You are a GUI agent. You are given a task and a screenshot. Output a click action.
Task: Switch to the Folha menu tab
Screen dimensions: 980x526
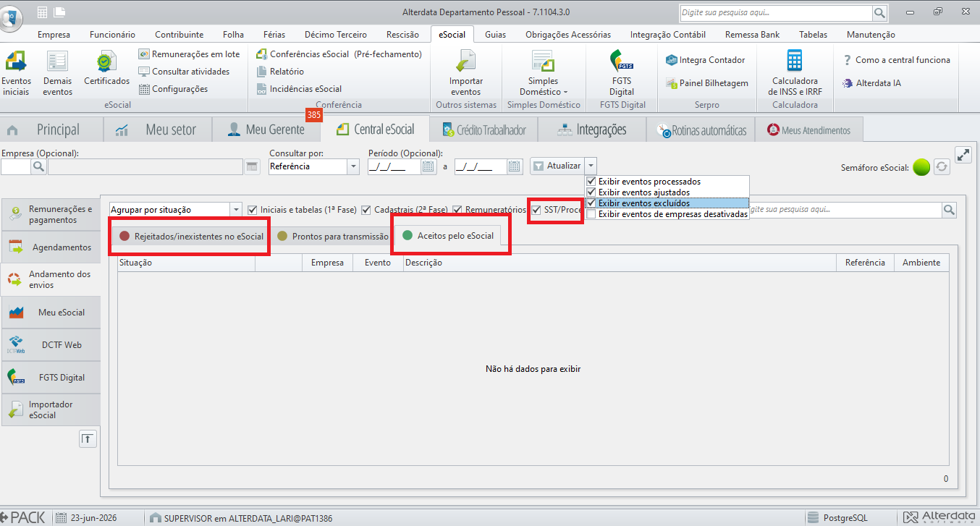click(x=233, y=35)
